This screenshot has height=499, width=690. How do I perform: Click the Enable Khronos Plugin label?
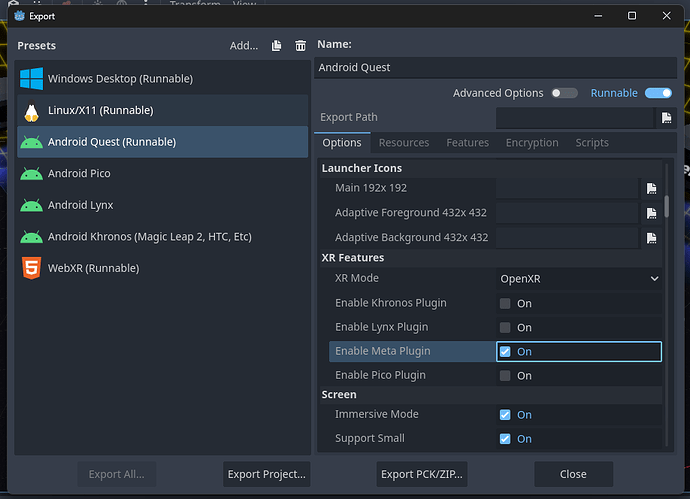(x=391, y=303)
